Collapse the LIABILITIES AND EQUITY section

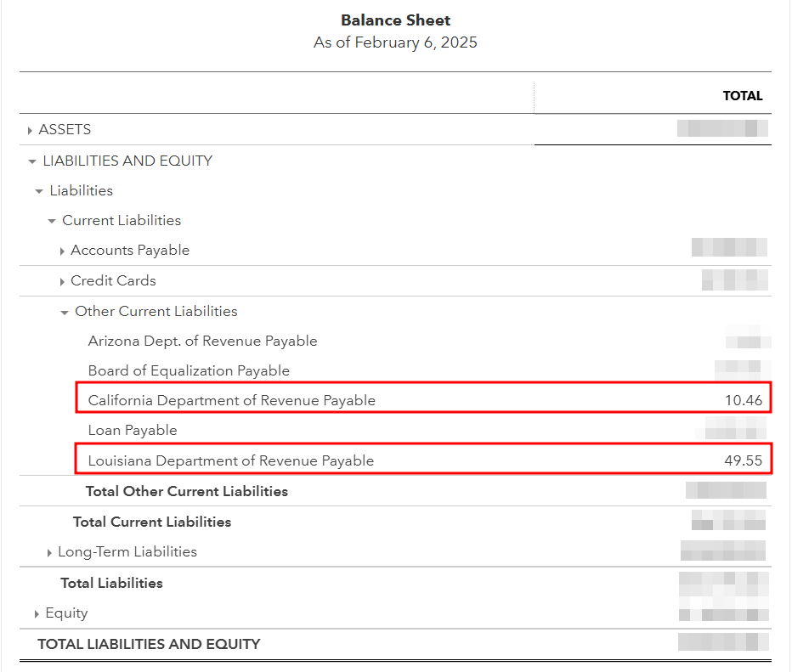click(x=32, y=161)
